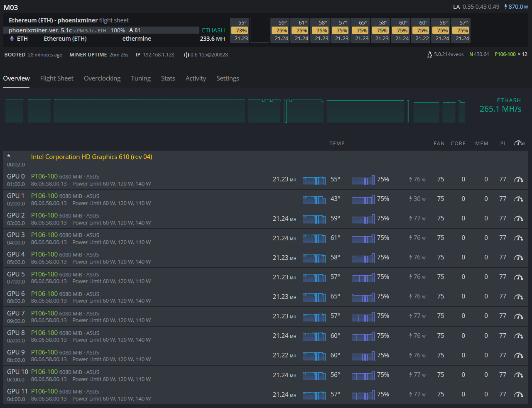Click GPU 6 fan speed graph

tap(363, 296)
